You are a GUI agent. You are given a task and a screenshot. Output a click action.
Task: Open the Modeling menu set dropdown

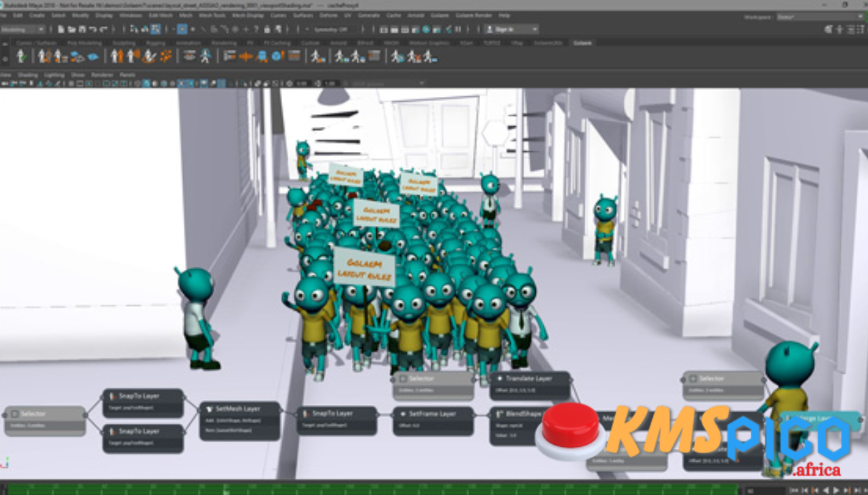tap(23, 29)
